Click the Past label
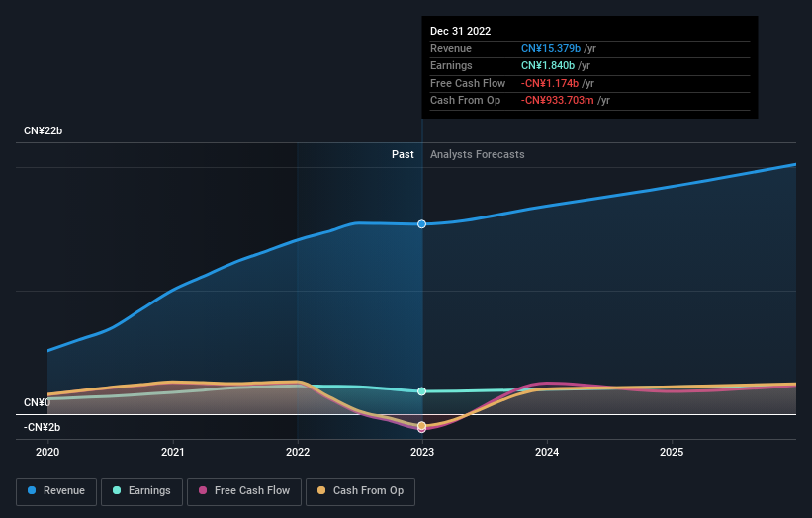 [403, 155]
